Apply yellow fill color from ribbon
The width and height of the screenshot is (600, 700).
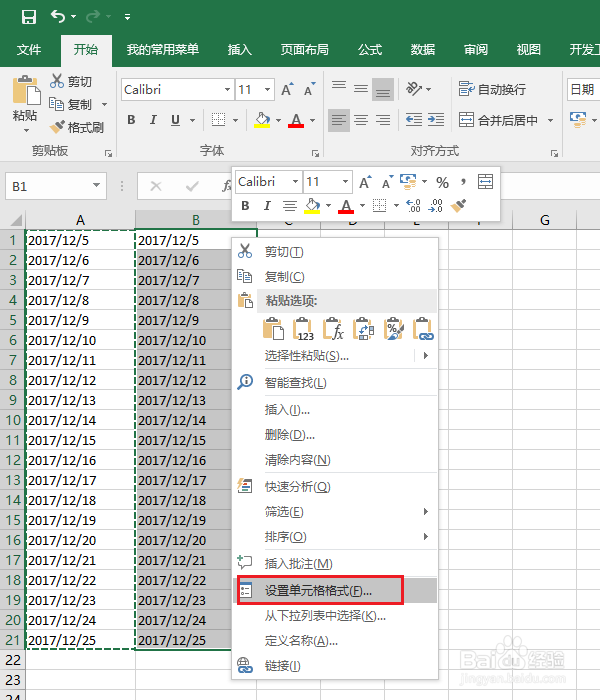262,120
